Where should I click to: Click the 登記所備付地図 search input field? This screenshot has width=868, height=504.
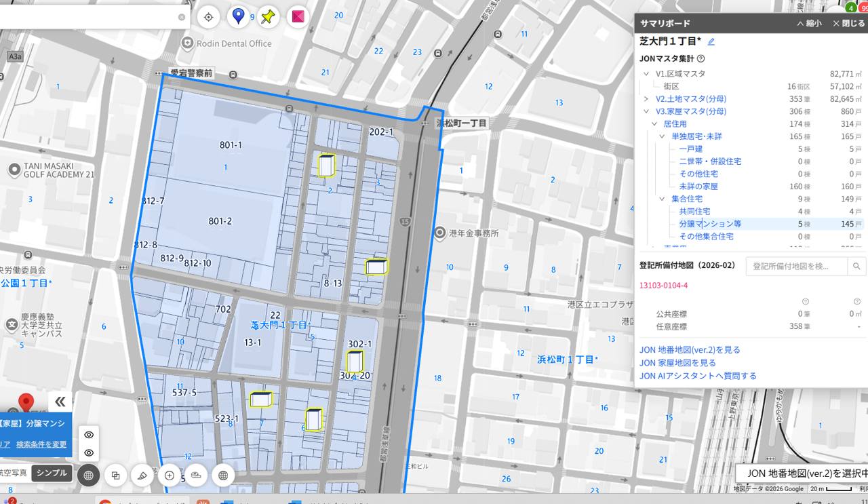click(x=797, y=267)
